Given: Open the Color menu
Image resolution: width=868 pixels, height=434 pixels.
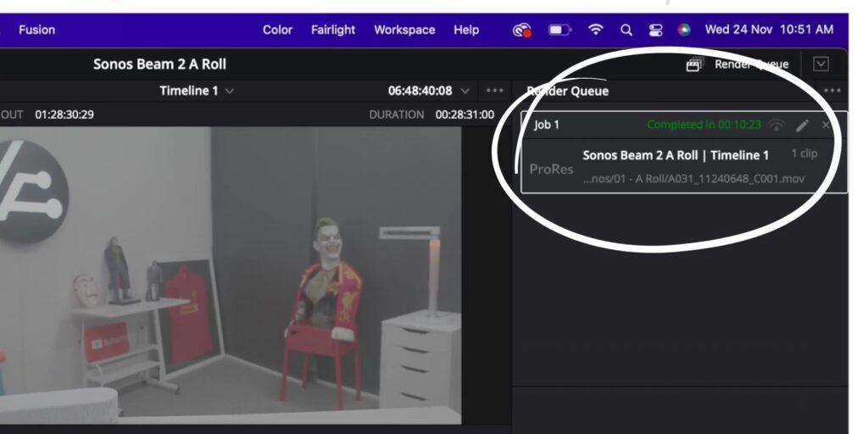Looking at the screenshot, I should coord(277,30).
